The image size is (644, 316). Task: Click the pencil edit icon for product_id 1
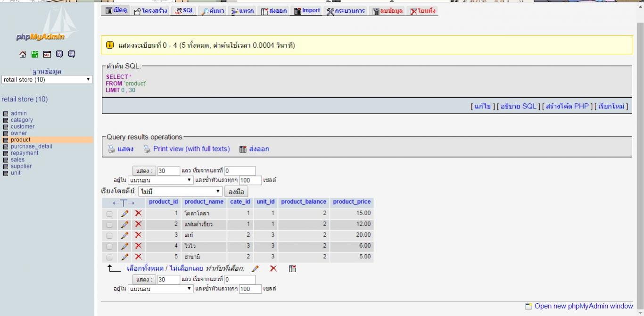point(124,213)
